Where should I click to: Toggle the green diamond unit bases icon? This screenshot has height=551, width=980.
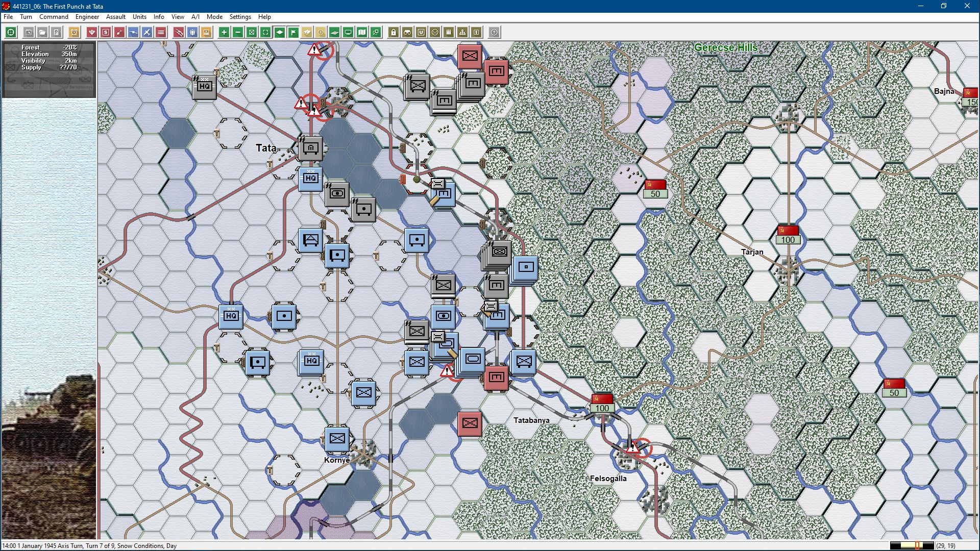(x=279, y=32)
